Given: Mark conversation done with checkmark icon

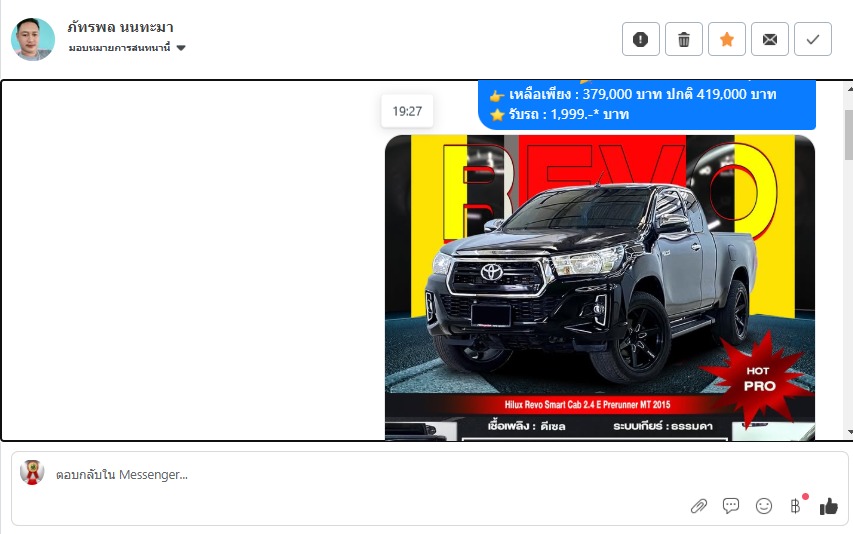Looking at the screenshot, I should pos(813,39).
